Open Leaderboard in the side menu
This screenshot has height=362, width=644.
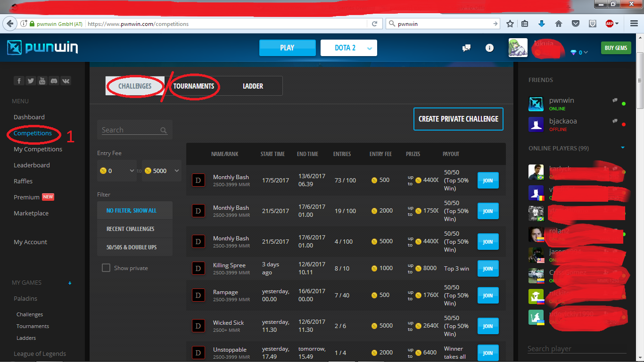32,165
